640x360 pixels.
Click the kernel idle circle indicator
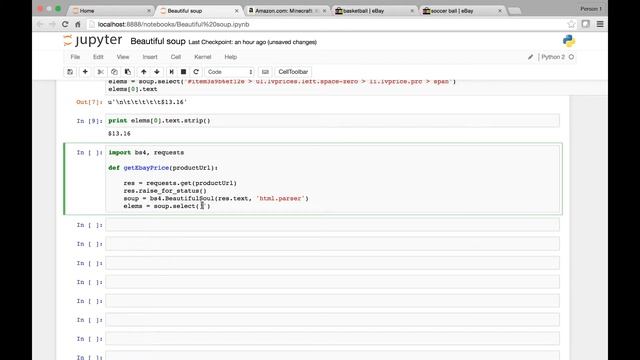tap(571, 57)
